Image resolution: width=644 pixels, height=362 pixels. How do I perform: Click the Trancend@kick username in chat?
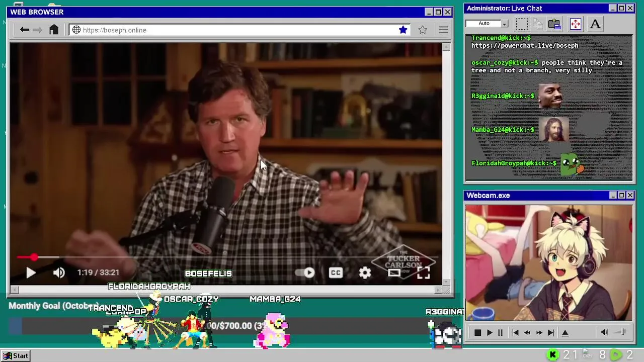pyautogui.click(x=501, y=38)
